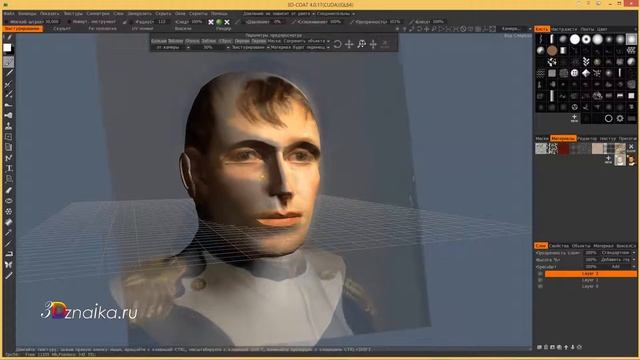Select Layer 0 in layers list

[x=590, y=286]
